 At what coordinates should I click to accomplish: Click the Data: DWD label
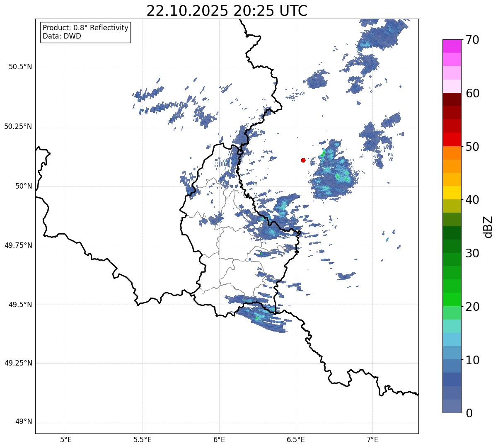pos(62,36)
